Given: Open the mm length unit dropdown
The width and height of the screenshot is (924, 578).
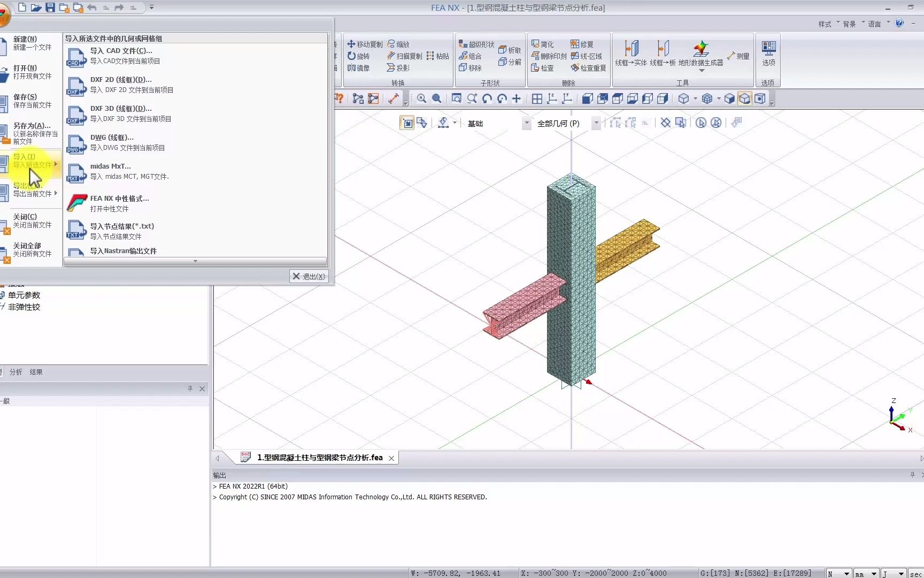Looking at the screenshot, I should (874, 574).
